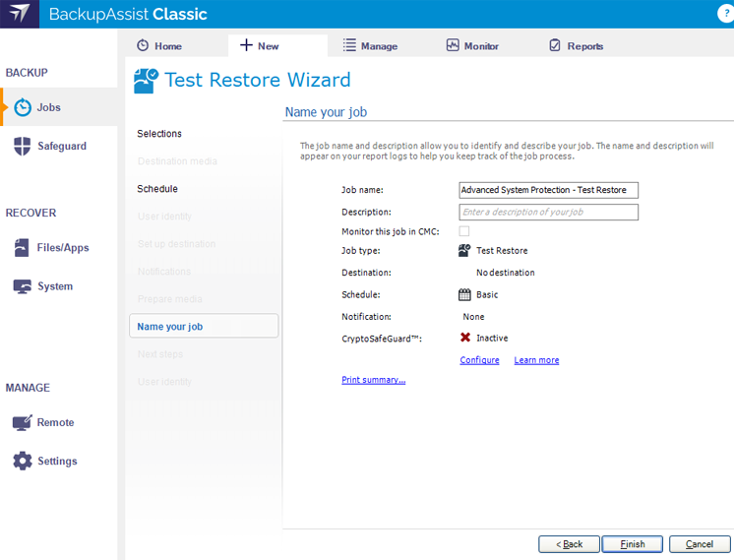Click the Notification 'None' value
Screen dimensions: 734x560
click(x=473, y=317)
